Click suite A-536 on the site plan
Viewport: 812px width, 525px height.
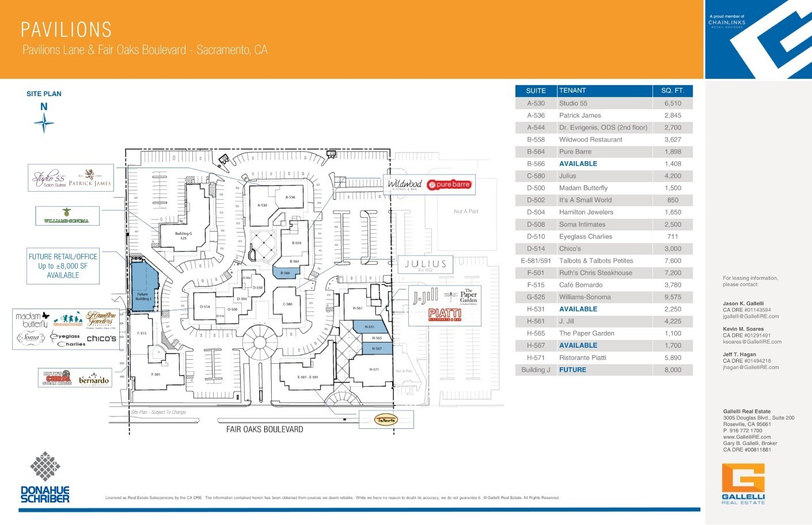click(x=290, y=197)
